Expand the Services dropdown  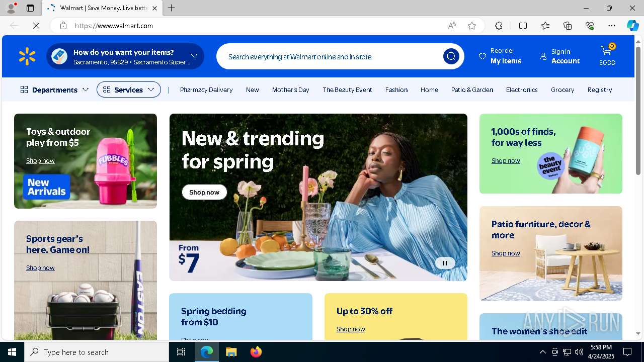pos(129,89)
